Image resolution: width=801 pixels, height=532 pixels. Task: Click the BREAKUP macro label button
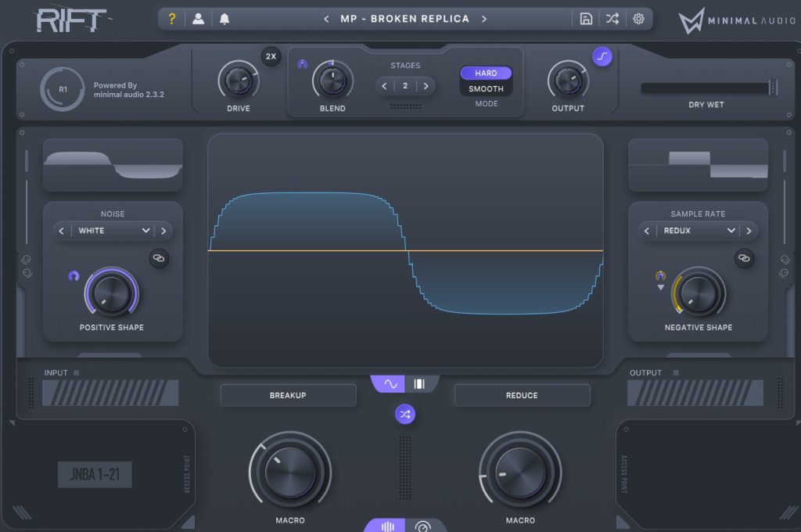coord(288,395)
